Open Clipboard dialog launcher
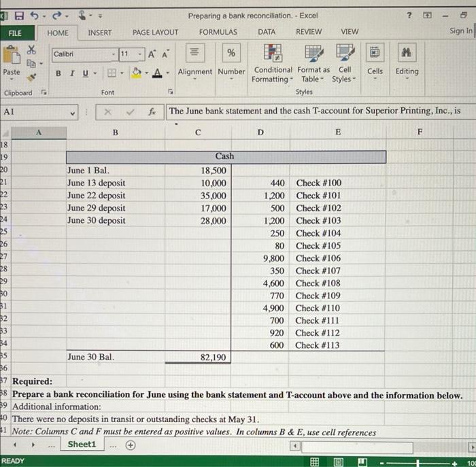Screen dimensions: 476x467 [x=44, y=92]
